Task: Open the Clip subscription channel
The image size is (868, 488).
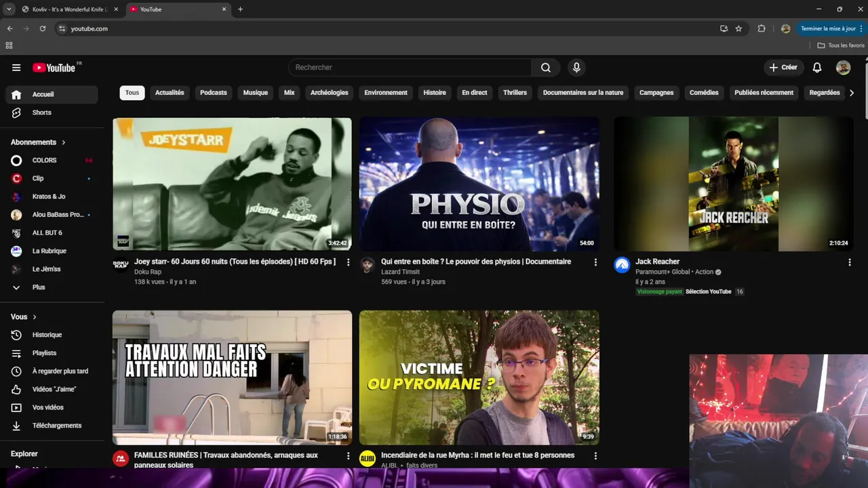Action: tap(52, 178)
